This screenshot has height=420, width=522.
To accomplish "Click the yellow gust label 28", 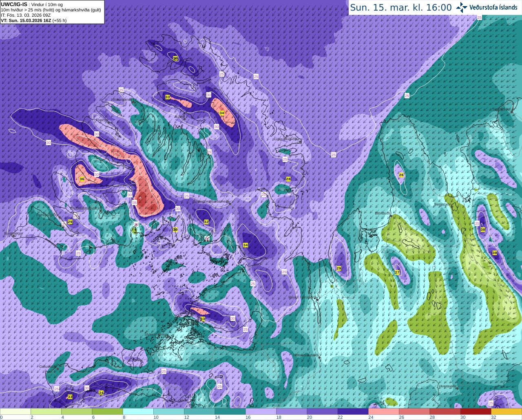I will pyautogui.click(x=288, y=179).
